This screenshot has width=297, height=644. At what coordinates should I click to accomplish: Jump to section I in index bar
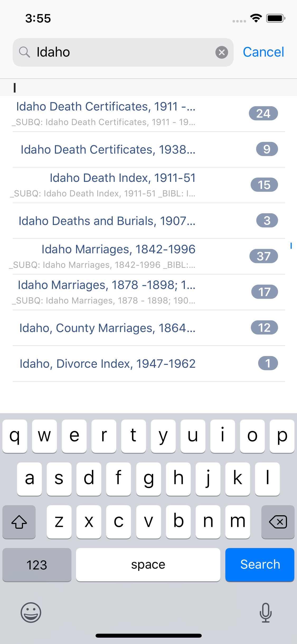point(291,246)
